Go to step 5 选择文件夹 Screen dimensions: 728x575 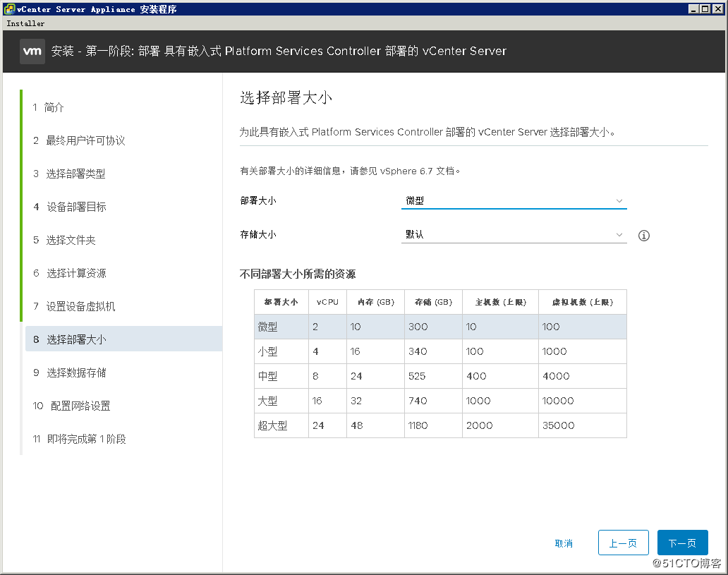[x=64, y=240]
